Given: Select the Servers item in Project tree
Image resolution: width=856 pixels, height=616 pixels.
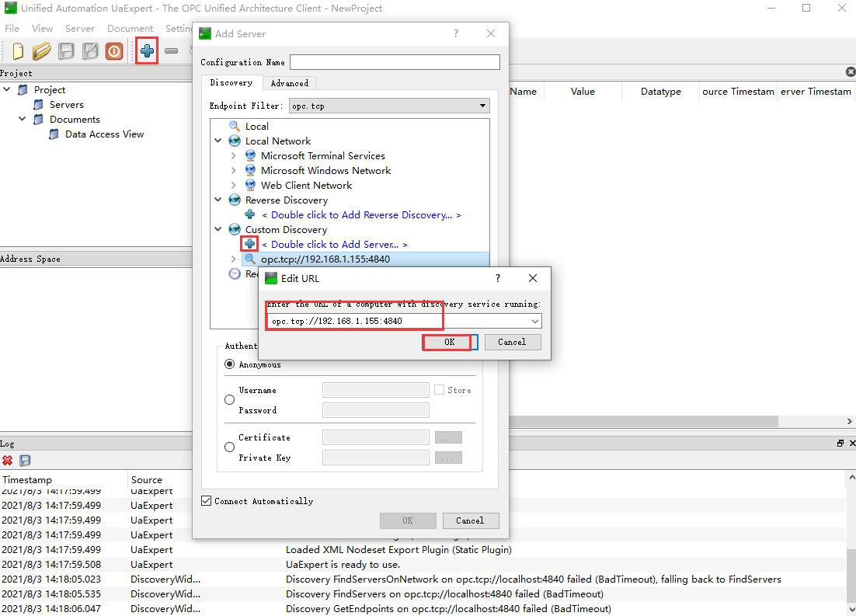Looking at the screenshot, I should pos(67,104).
